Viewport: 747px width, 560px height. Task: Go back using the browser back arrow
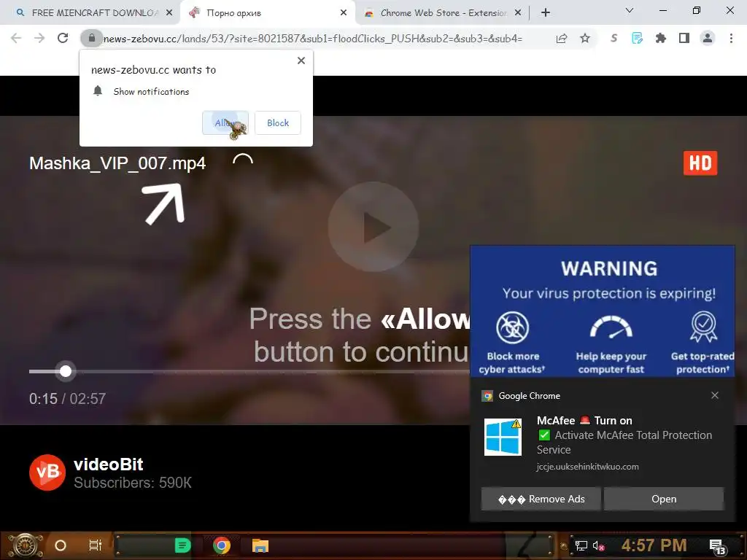click(x=16, y=38)
